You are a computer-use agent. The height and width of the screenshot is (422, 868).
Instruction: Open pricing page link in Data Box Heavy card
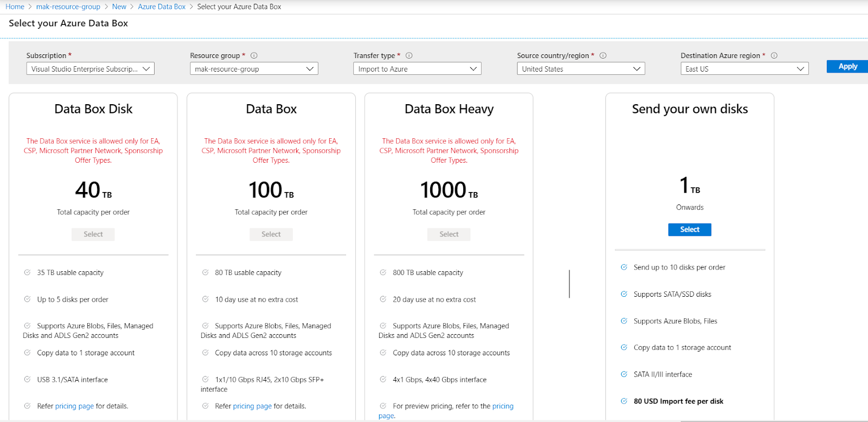pos(502,406)
